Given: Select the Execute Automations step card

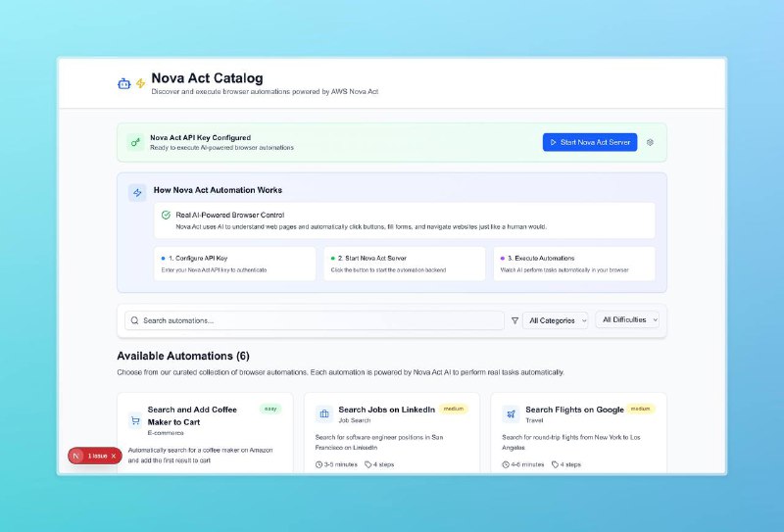Looking at the screenshot, I should (x=574, y=264).
